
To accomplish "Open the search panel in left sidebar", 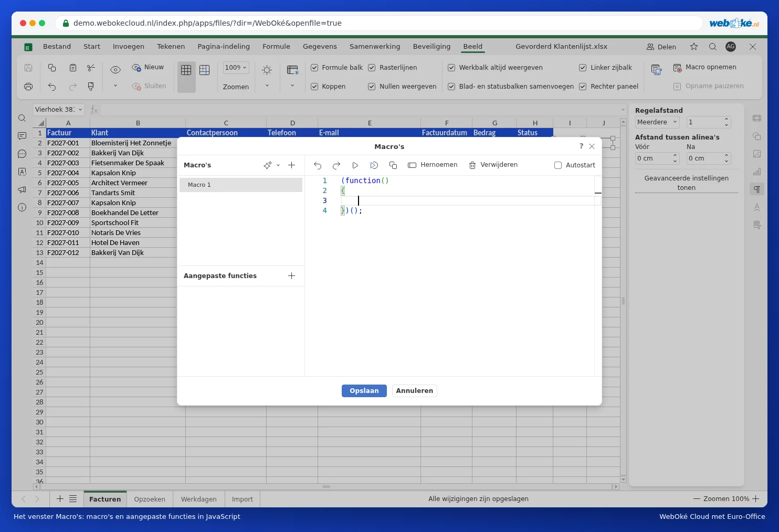I will 22,118.
